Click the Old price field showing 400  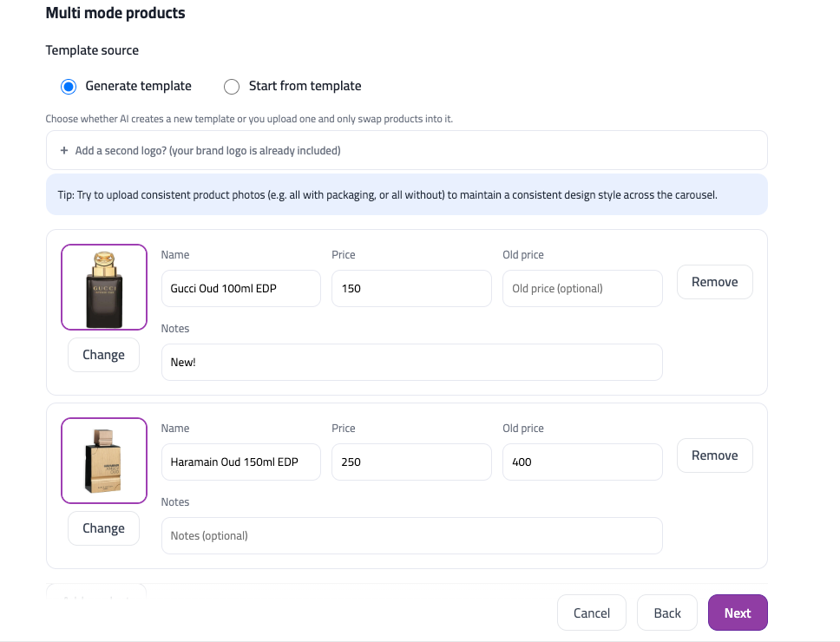tap(582, 462)
